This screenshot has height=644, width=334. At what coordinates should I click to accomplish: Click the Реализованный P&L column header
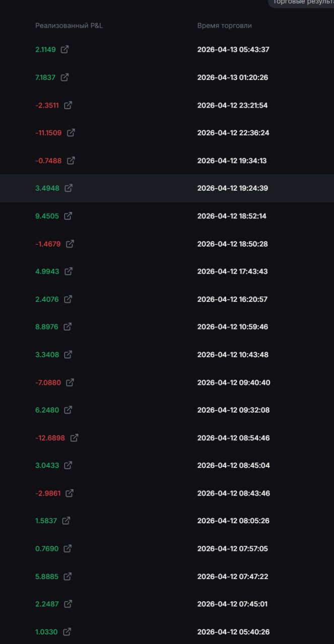[x=69, y=25]
